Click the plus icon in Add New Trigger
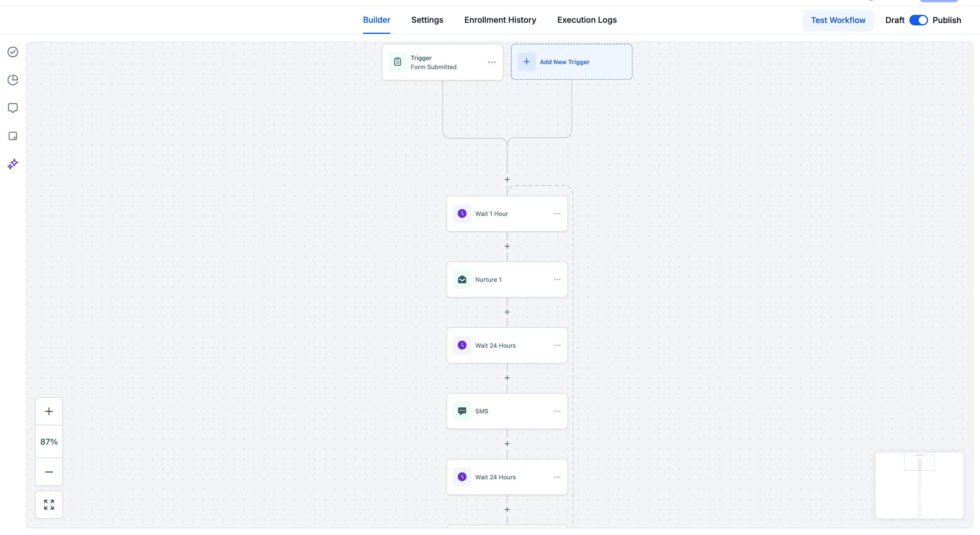Image resolution: width=980 pixels, height=535 pixels. coord(526,62)
